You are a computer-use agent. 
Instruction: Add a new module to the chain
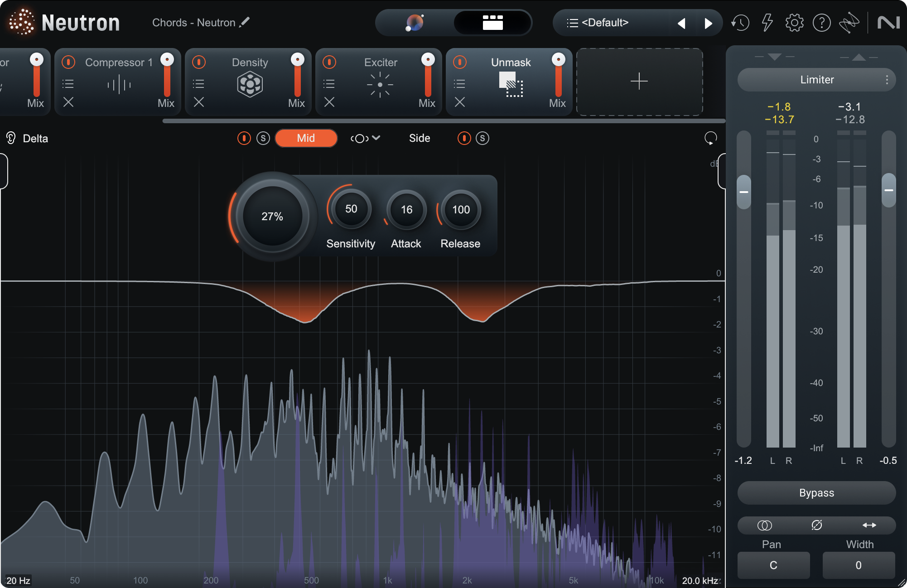click(639, 82)
